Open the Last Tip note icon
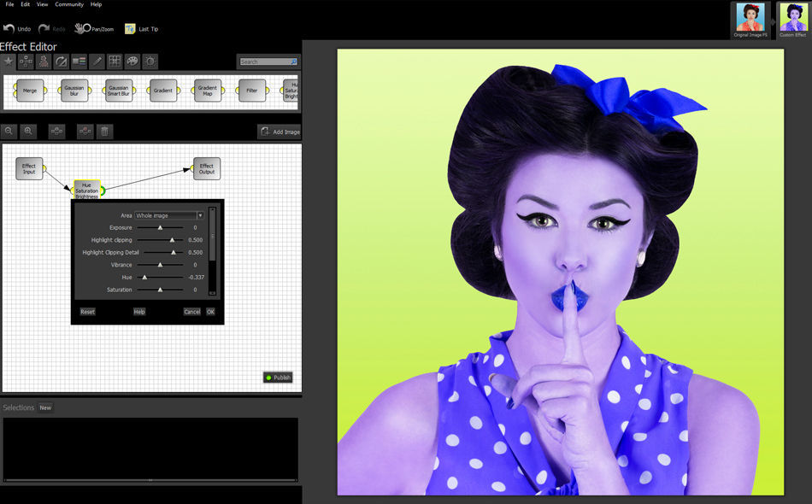The image size is (812, 504). coord(130,29)
